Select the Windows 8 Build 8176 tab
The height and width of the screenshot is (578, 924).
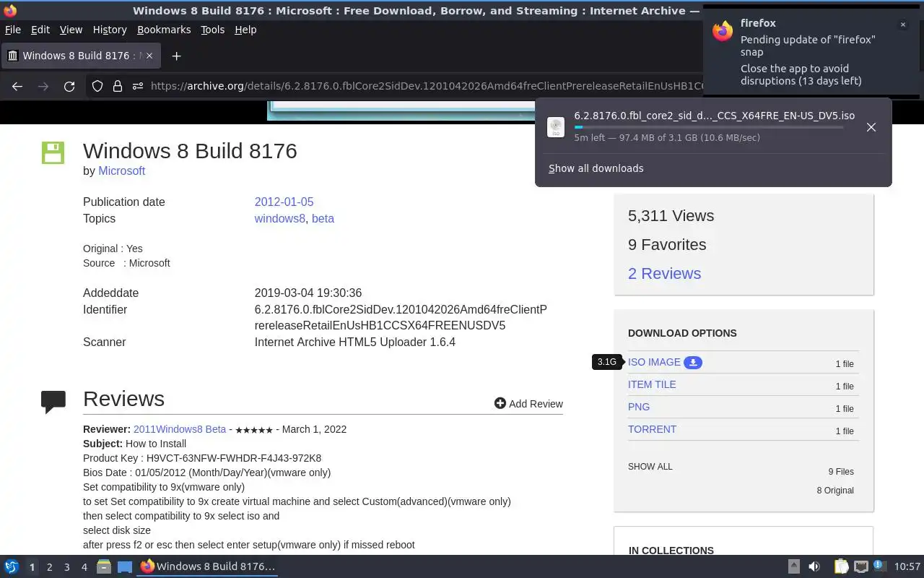click(80, 56)
